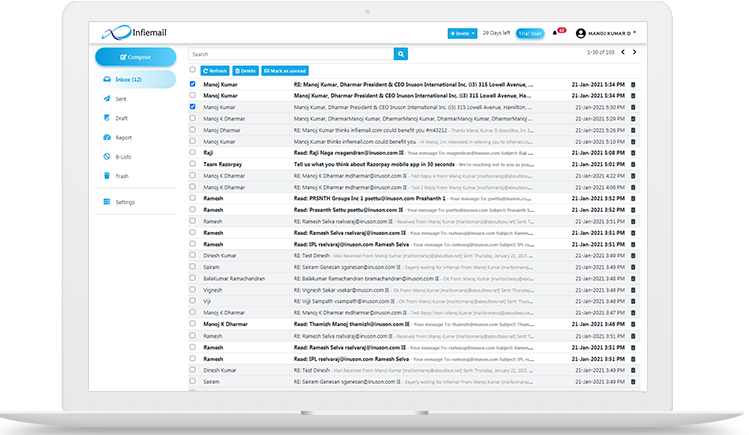
Task: Expand the Invite dropdown
Action: coord(461,33)
